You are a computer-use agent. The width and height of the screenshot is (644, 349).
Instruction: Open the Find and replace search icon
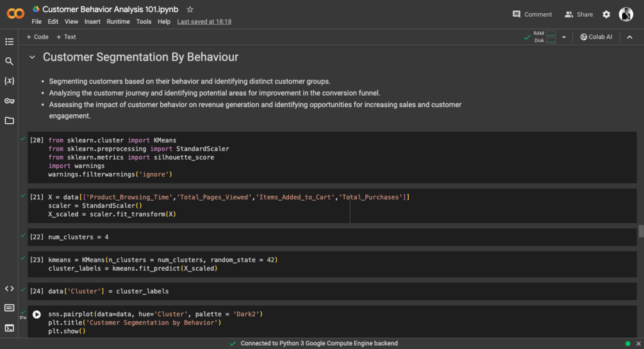pos(9,62)
